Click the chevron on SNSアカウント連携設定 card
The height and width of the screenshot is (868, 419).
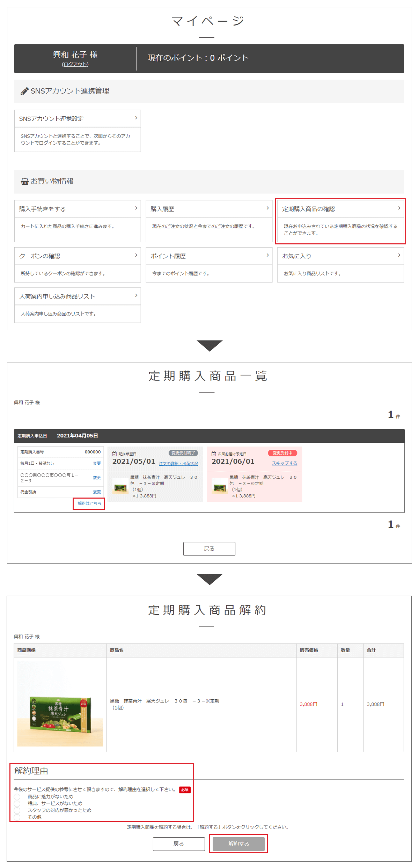click(x=136, y=118)
